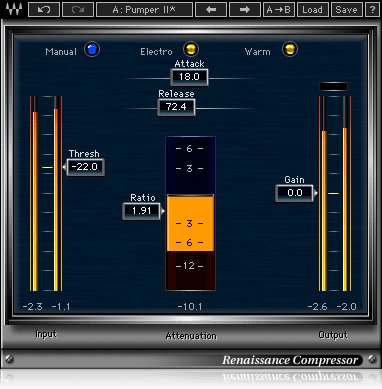Select the Gain value box 0.0
Viewport: 382px width, 389px height.
tap(295, 193)
